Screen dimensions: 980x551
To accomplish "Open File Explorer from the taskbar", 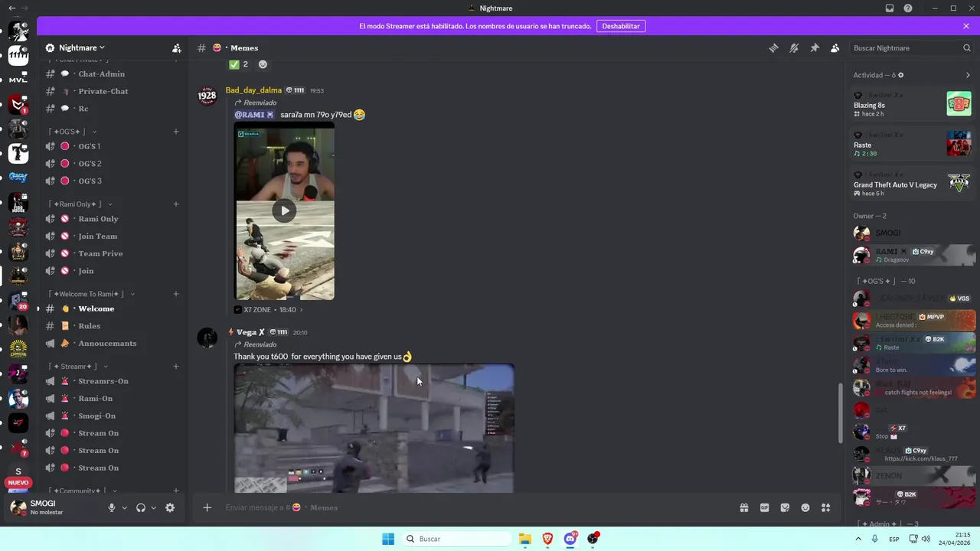I will tap(524, 539).
